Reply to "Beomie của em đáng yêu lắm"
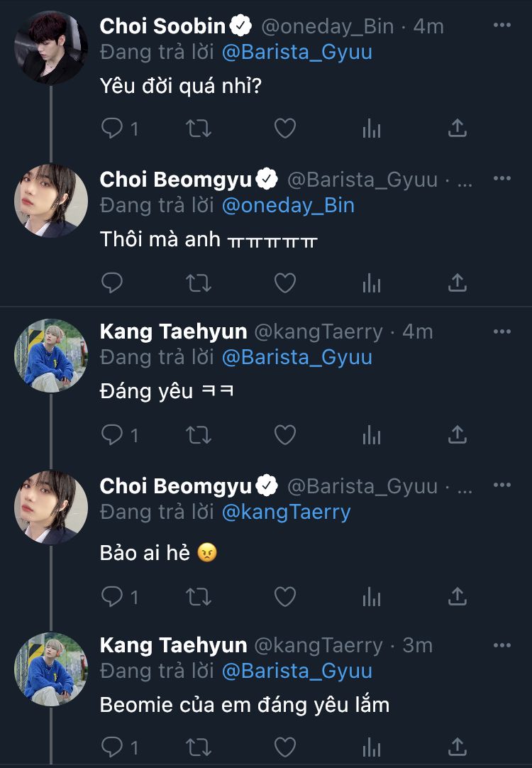 pos(113,746)
